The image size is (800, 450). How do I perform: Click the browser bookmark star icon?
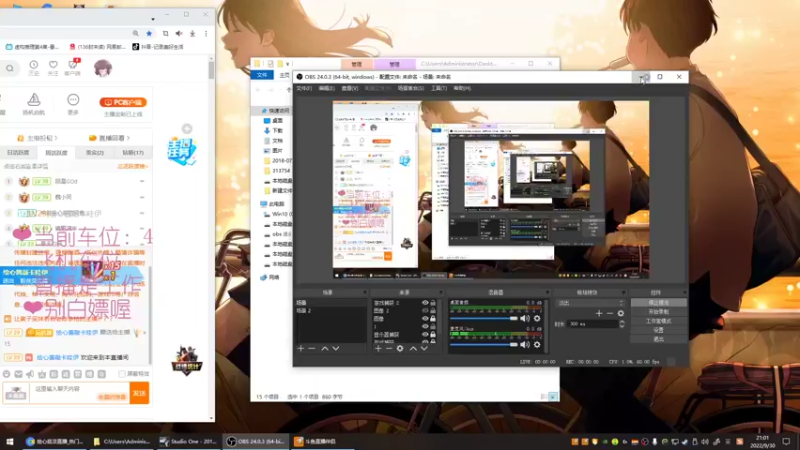coord(149,33)
